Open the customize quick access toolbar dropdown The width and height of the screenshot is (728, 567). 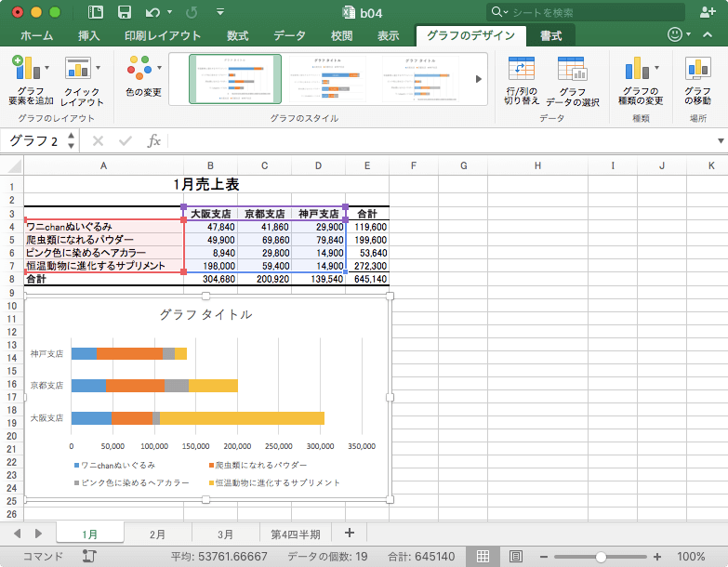coord(220,12)
